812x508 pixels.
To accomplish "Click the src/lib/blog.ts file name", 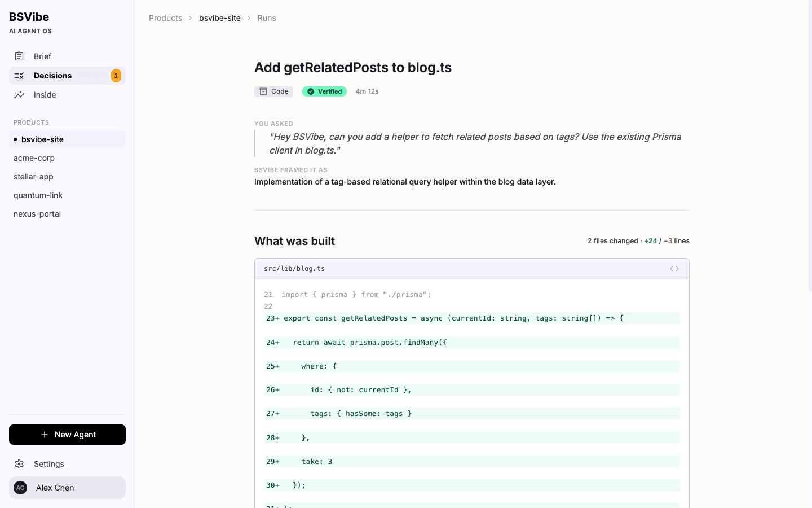I will click(294, 269).
